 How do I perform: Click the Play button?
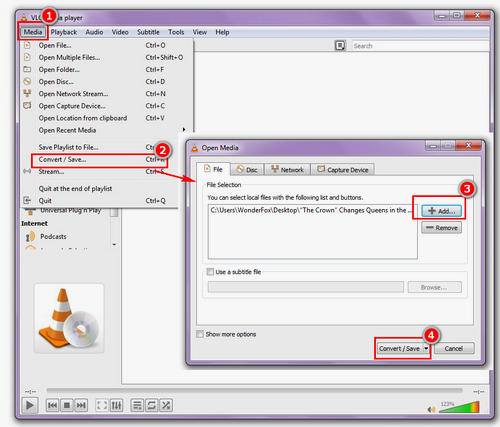(29, 405)
